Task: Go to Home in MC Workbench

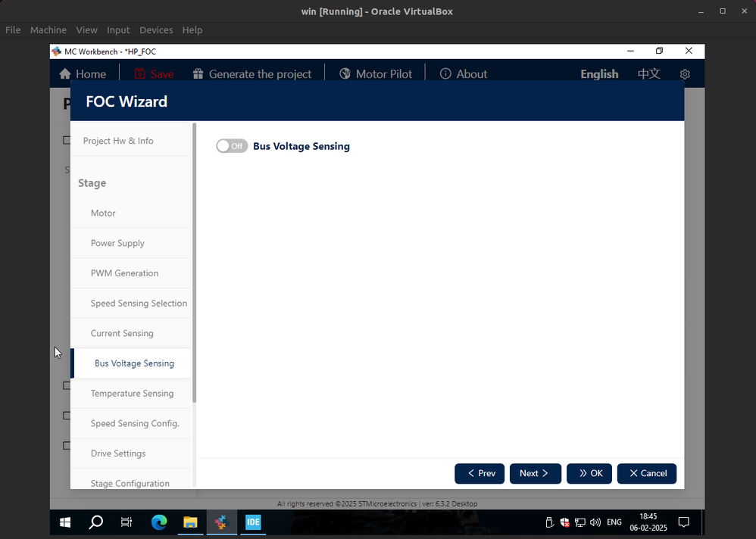Action: 83,73
